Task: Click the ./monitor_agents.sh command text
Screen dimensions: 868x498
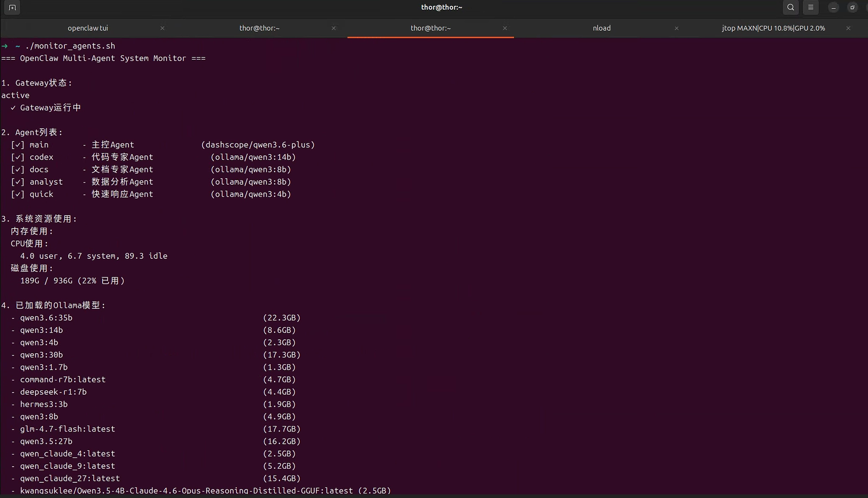Action: point(70,46)
